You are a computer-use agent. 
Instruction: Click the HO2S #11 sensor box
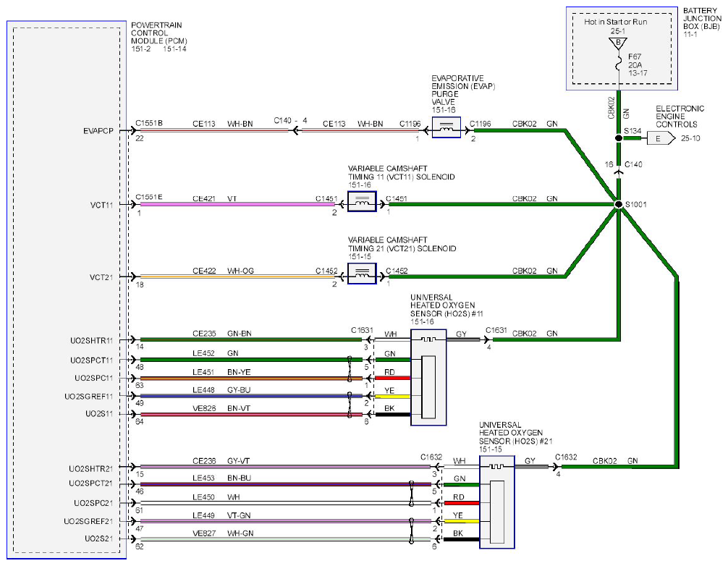(x=428, y=378)
